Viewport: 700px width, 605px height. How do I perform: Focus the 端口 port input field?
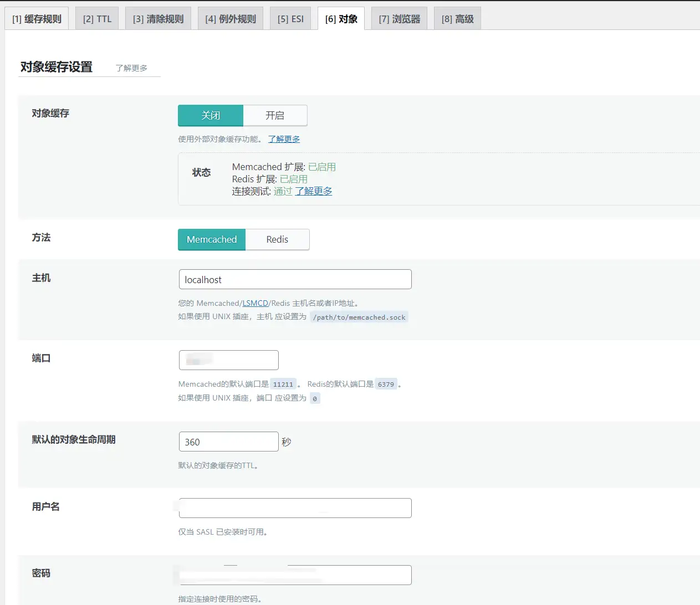point(228,360)
